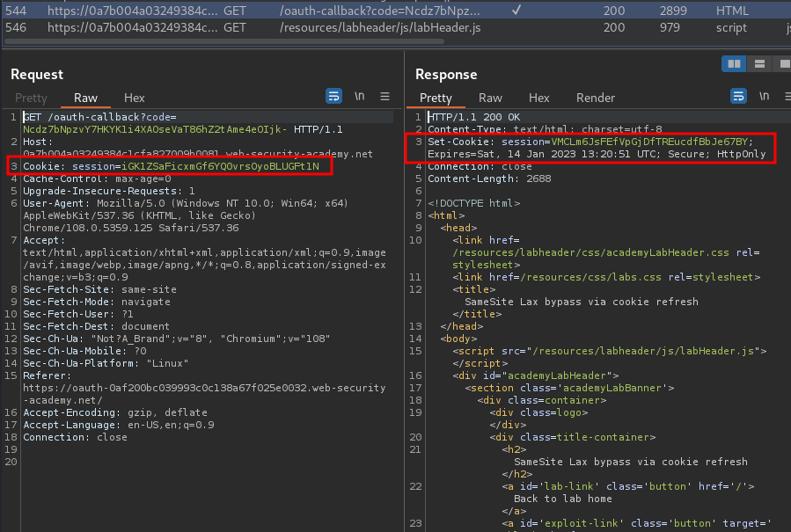791x532 pixels.
Task: Click Content-Length: 2688 response header
Action: (489, 179)
